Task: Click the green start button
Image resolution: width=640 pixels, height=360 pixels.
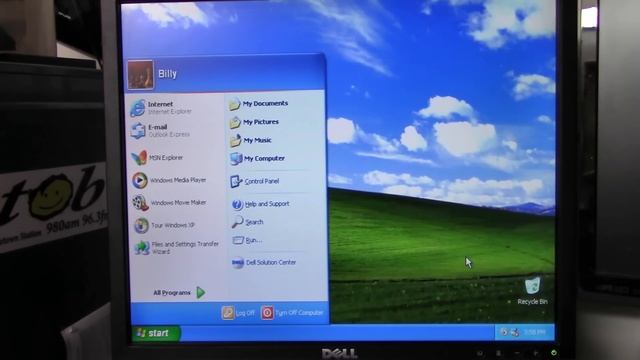Action: click(156, 333)
